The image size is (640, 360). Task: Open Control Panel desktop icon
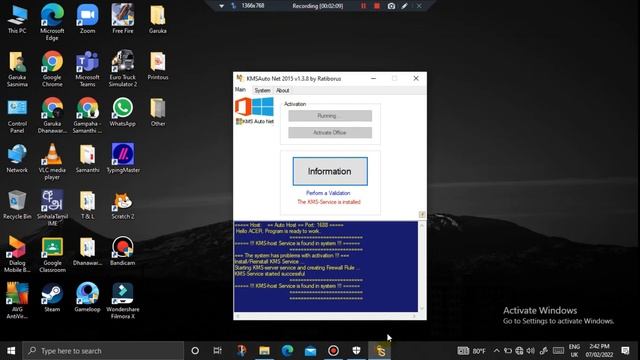point(17,116)
